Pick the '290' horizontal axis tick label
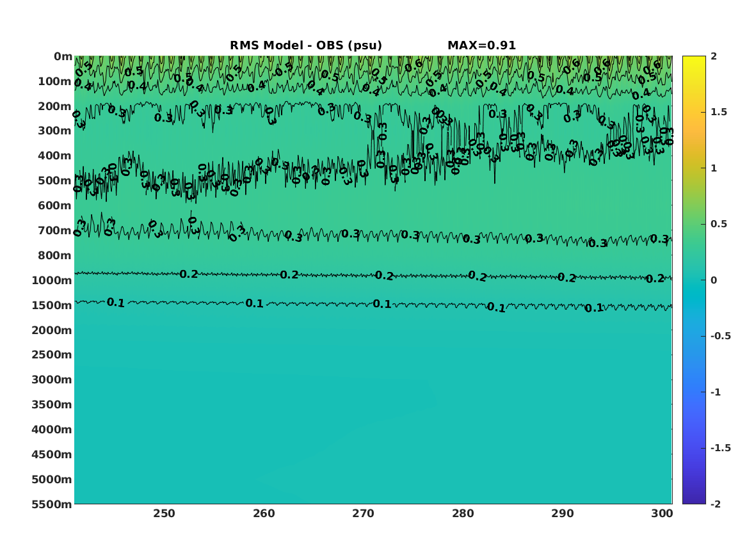Viewport: 747px width, 560px height. 563,514
